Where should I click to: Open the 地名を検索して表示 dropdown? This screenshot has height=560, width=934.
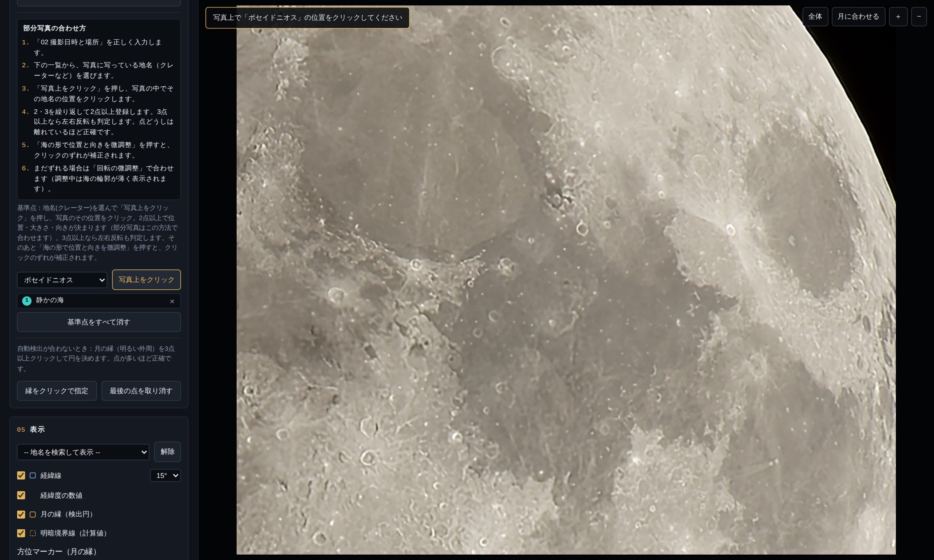click(x=83, y=452)
